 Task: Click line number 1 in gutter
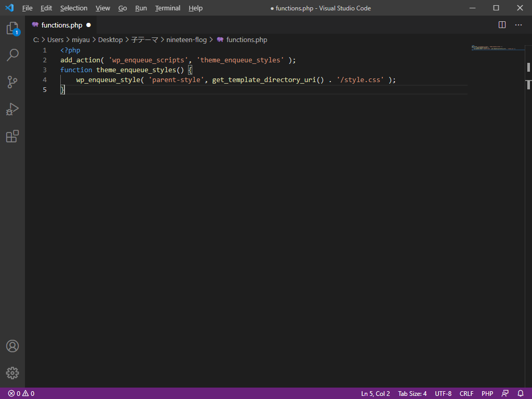(x=45, y=50)
